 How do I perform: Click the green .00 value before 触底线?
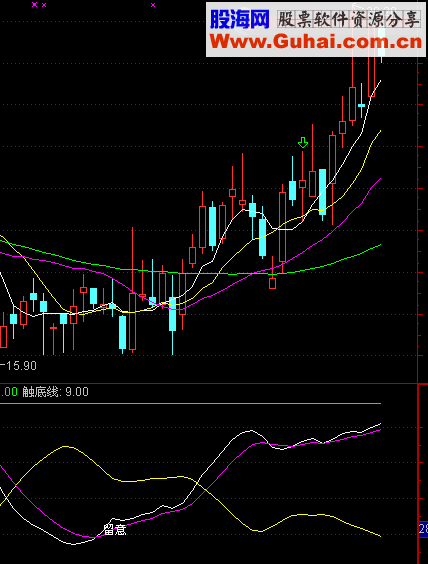point(9,392)
